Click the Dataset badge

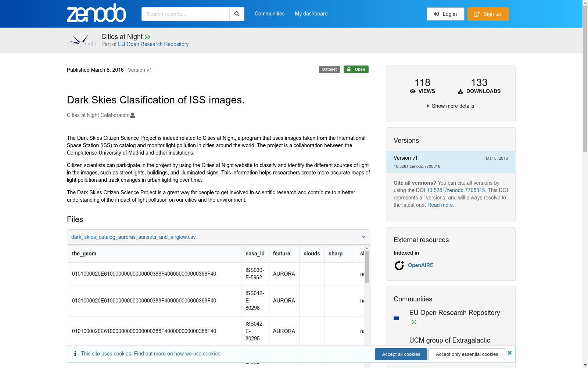point(330,70)
